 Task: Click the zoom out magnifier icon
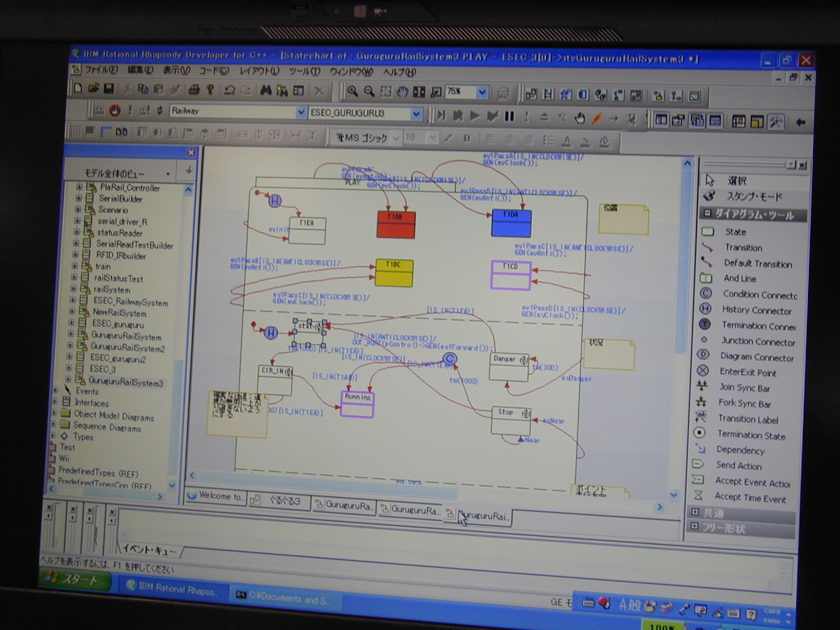pyautogui.click(x=369, y=91)
